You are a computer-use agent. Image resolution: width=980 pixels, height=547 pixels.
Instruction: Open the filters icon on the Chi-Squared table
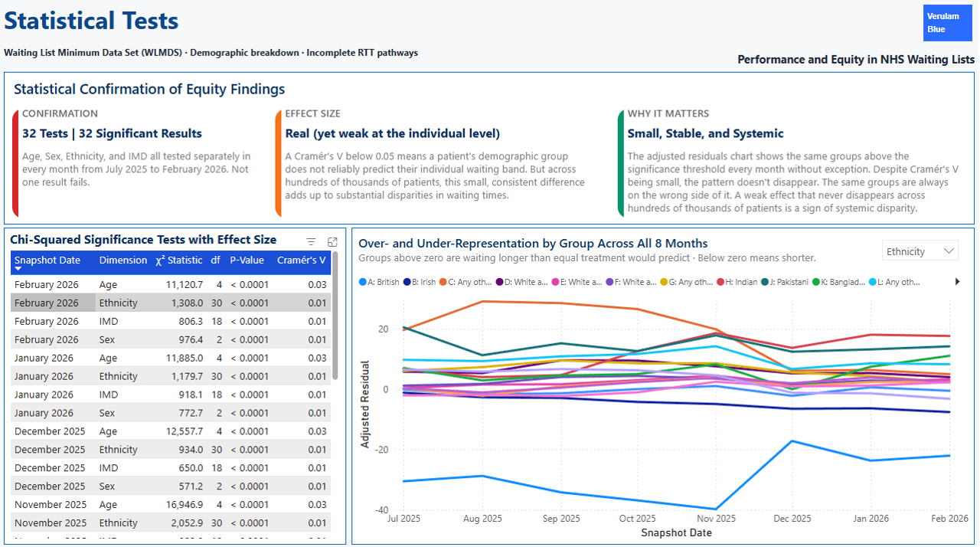pos(311,241)
